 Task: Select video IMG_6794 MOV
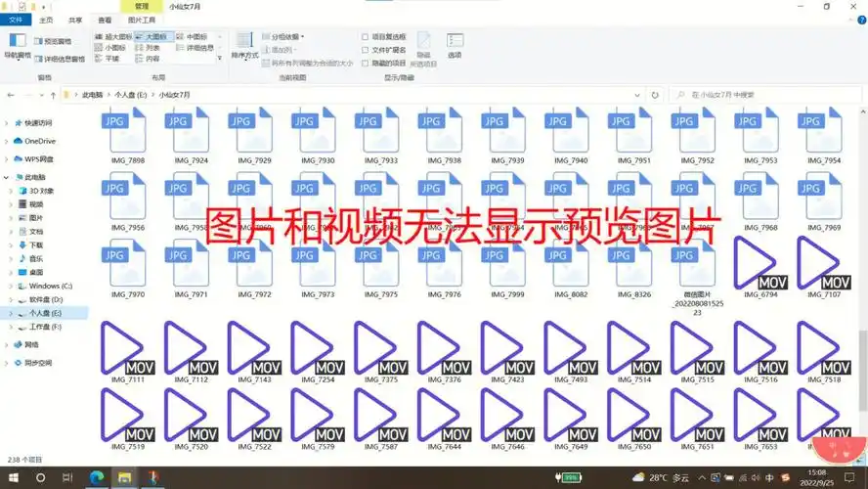pyautogui.click(x=760, y=267)
